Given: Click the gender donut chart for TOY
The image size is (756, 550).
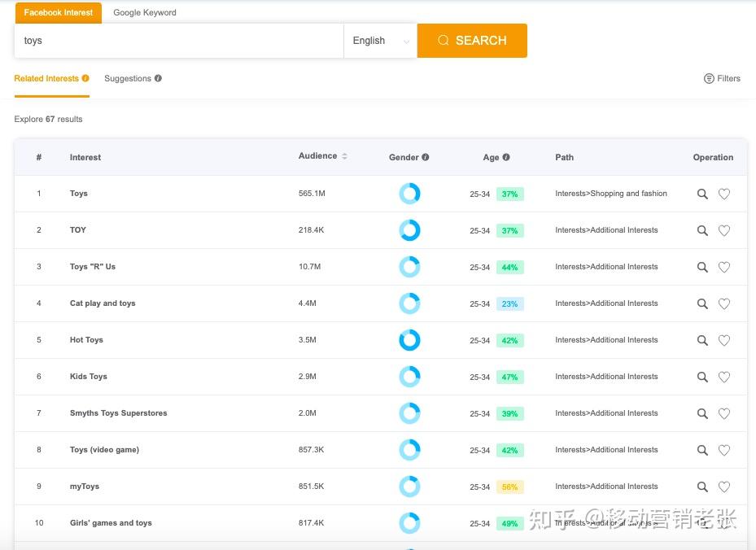Looking at the screenshot, I should [x=409, y=230].
